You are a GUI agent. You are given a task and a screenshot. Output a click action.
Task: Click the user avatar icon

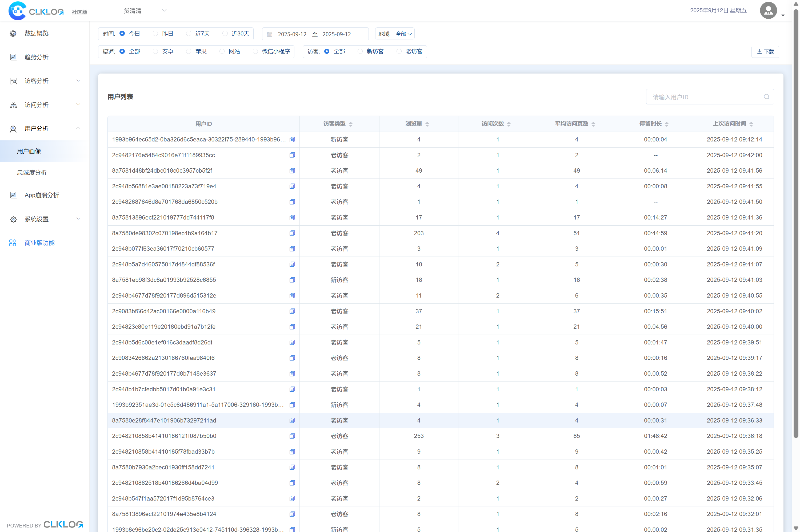point(768,10)
